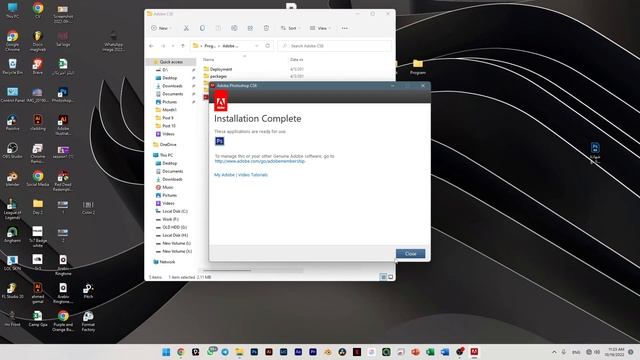640x360 pixels.
Task: Open the adobe.com membership URL link
Action: pyautogui.click(x=260, y=161)
